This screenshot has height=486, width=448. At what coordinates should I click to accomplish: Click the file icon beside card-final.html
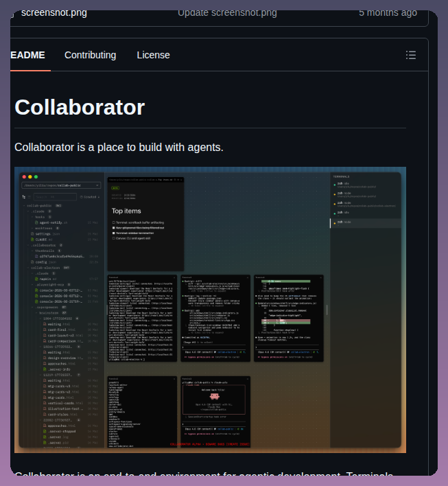click(45, 329)
